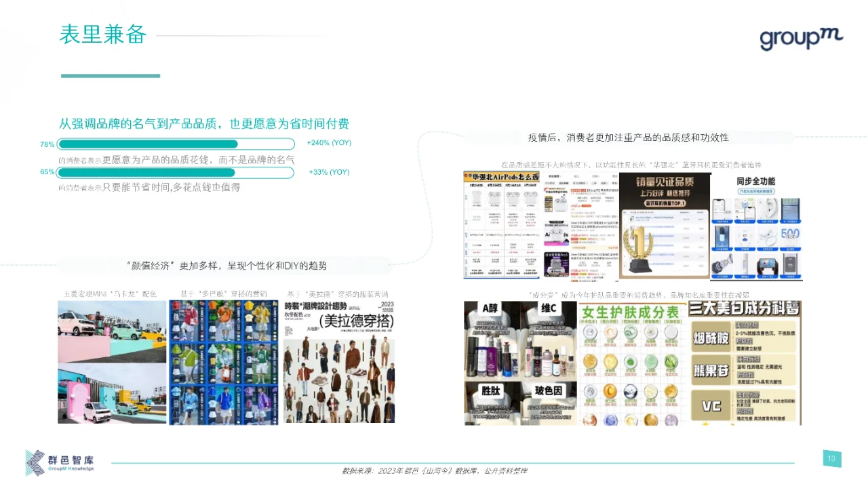This screenshot has height=488, width=868.
Task: Click caption 基于 美拉德 穿搭的服装营销
Action: click(338, 294)
